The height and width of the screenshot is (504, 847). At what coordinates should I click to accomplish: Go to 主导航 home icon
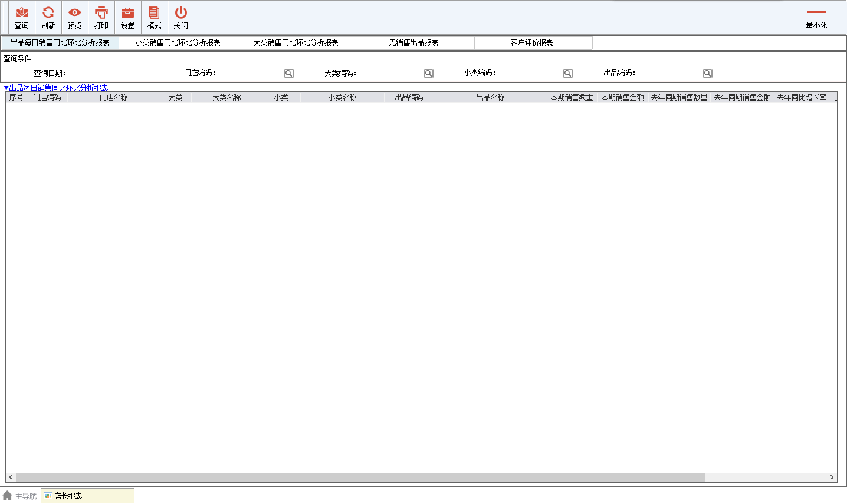point(7,496)
